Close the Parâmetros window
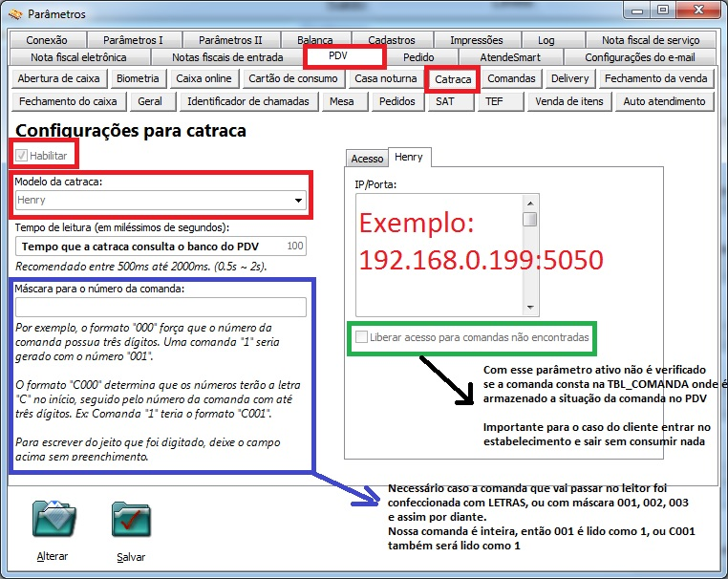 (x=699, y=11)
